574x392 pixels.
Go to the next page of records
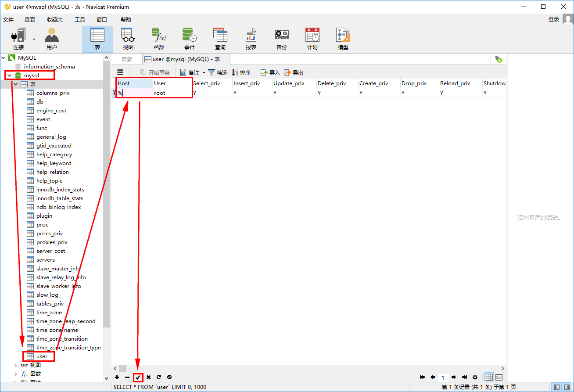coord(454,377)
